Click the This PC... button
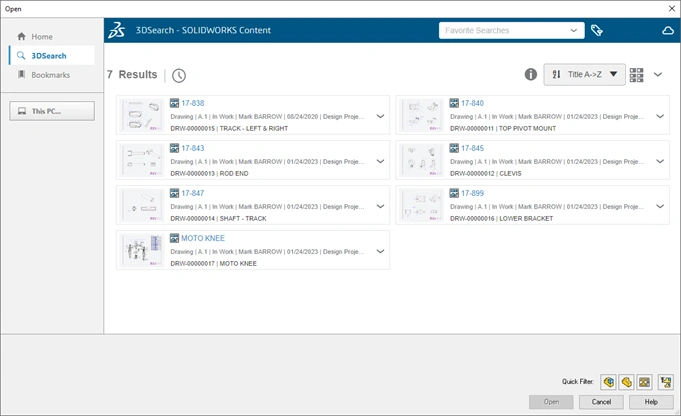This screenshot has width=681, height=416. [x=52, y=111]
